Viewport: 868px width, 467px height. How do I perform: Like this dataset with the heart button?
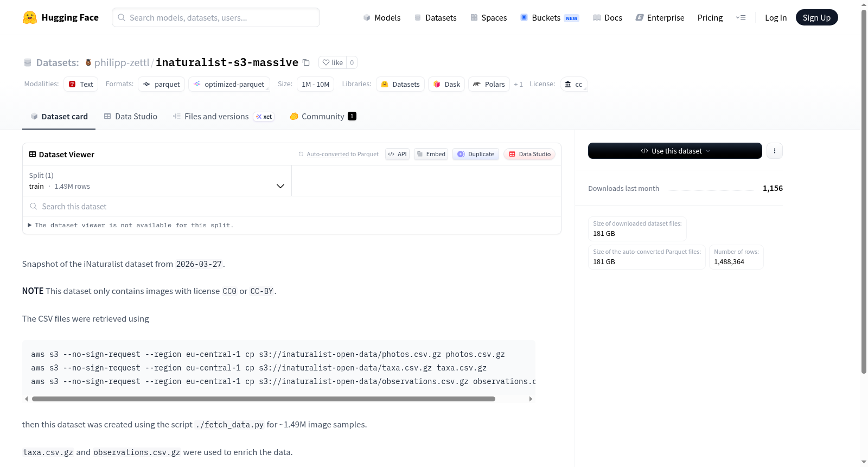333,62
